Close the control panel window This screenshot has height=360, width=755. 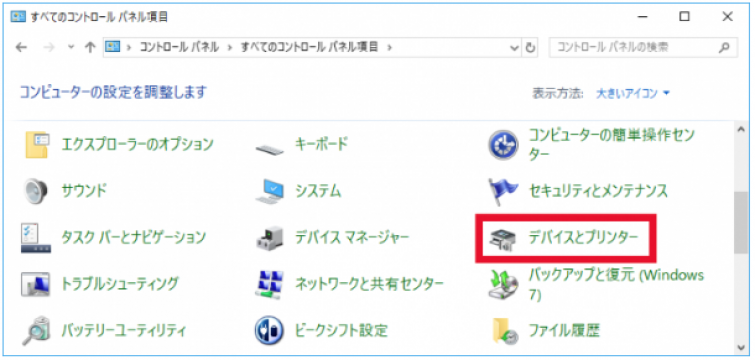tap(728, 17)
